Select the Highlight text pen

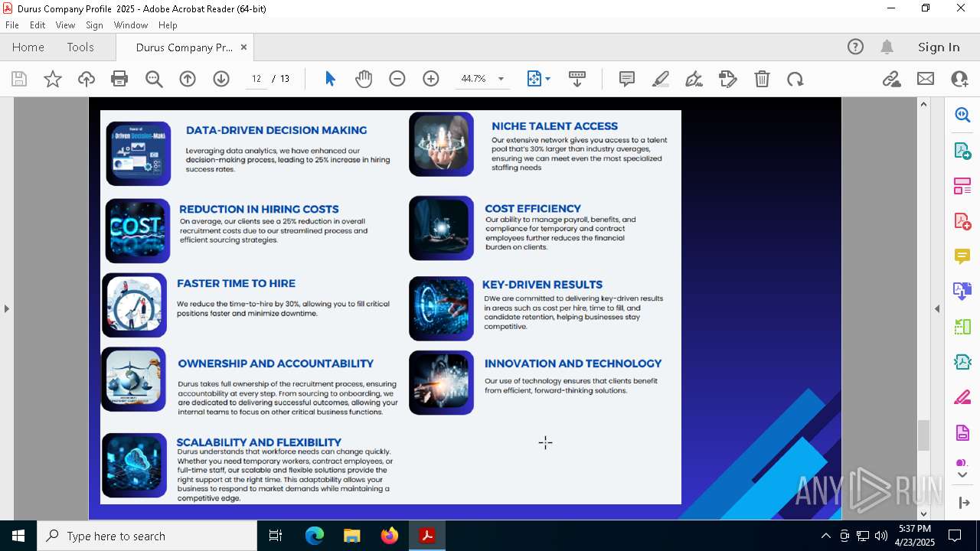661,79
